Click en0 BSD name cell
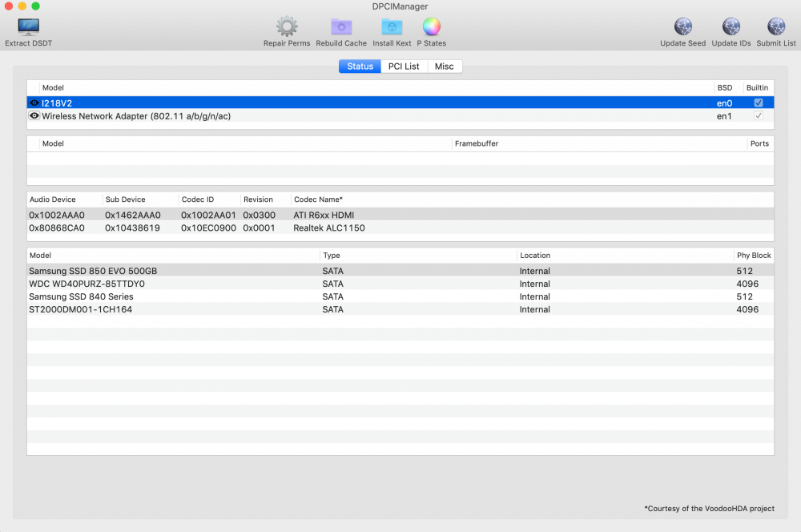 pyautogui.click(x=724, y=103)
